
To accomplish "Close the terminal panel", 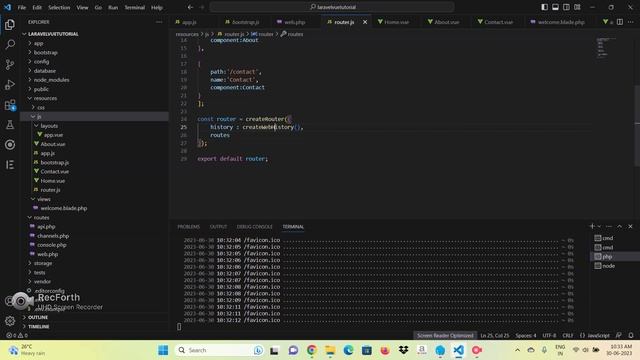I will coord(630,226).
